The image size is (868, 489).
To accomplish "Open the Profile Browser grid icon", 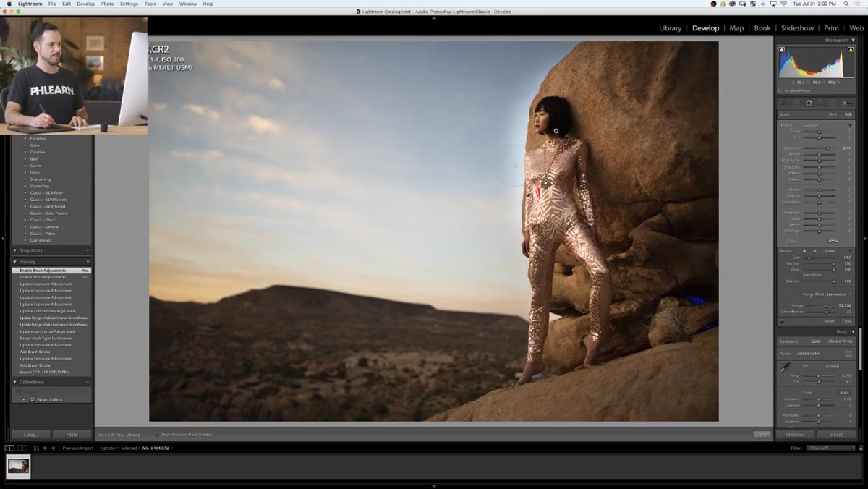I will pos(848,353).
